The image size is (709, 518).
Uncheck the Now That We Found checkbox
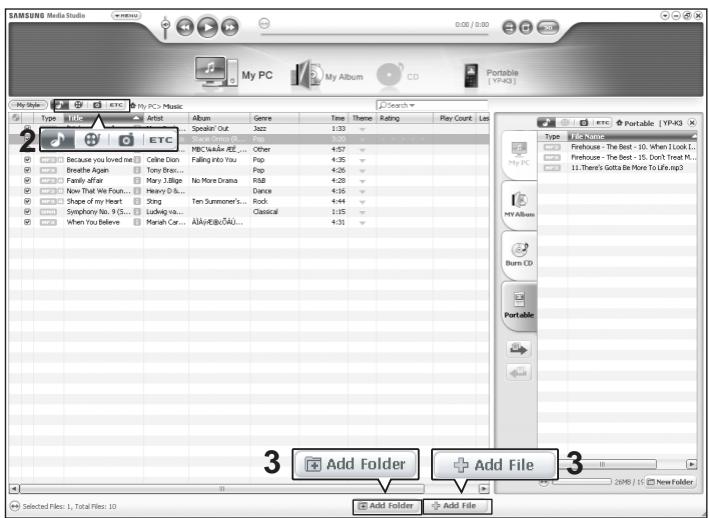(28, 191)
